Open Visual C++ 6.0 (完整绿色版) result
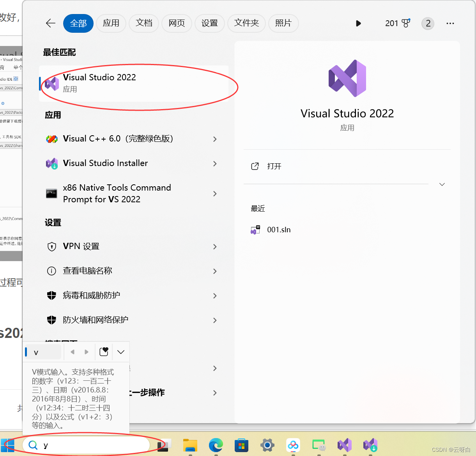Screen dimensions: 476x456 coord(134,139)
